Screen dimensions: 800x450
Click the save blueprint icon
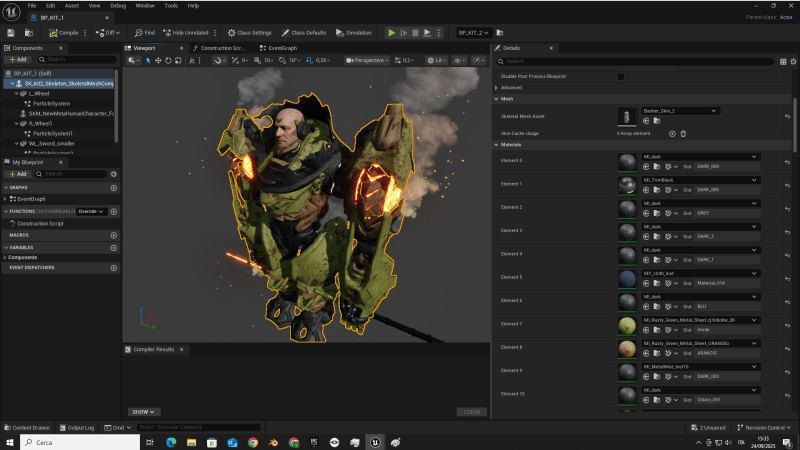(11, 33)
